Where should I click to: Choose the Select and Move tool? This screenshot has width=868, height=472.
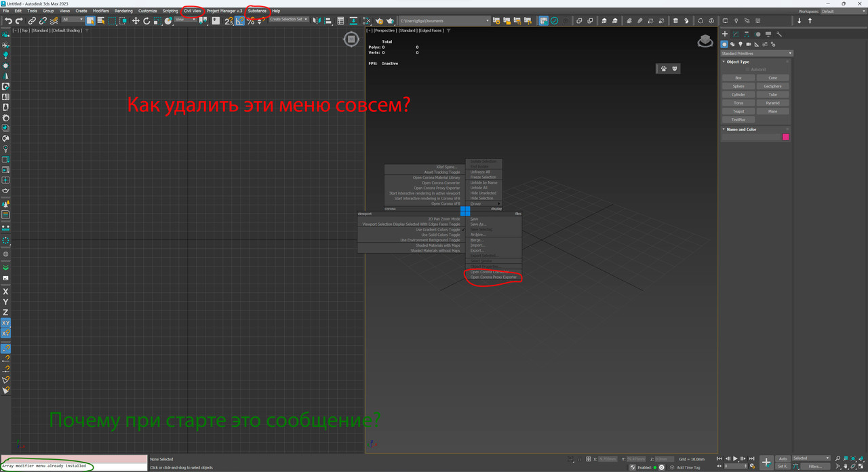point(136,20)
